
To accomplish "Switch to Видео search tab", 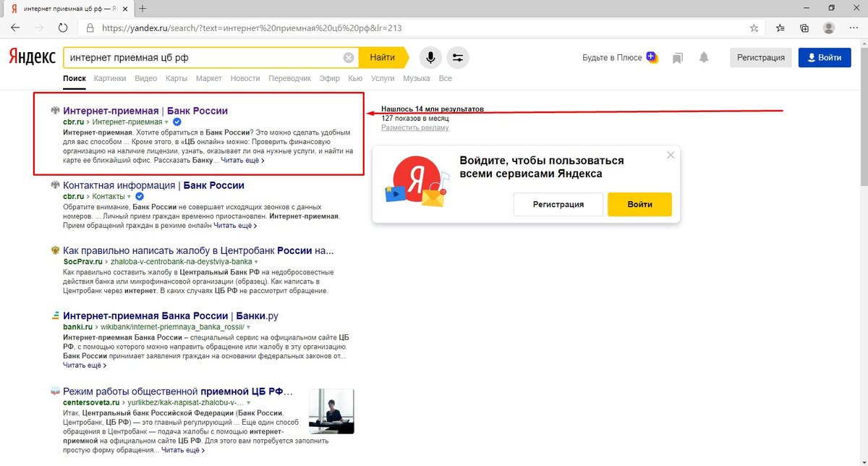I will 145,78.
